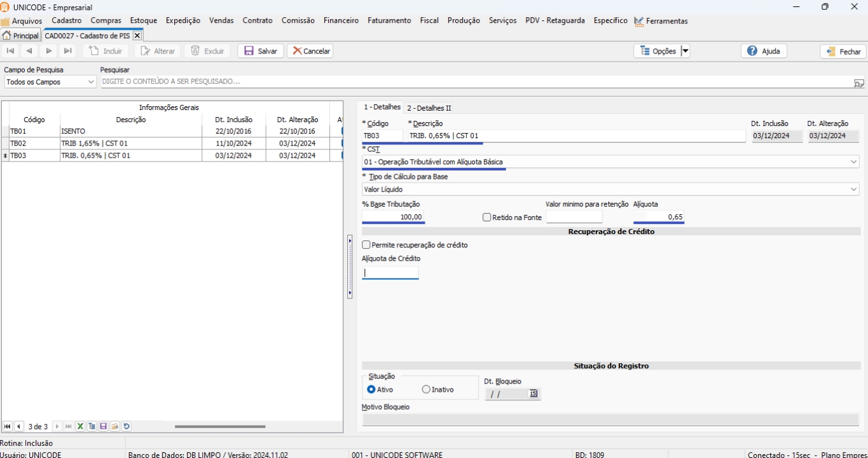The image size is (868, 458).
Task: Click the purple save-layout icon in grid footer
Action: click(104, 427)
